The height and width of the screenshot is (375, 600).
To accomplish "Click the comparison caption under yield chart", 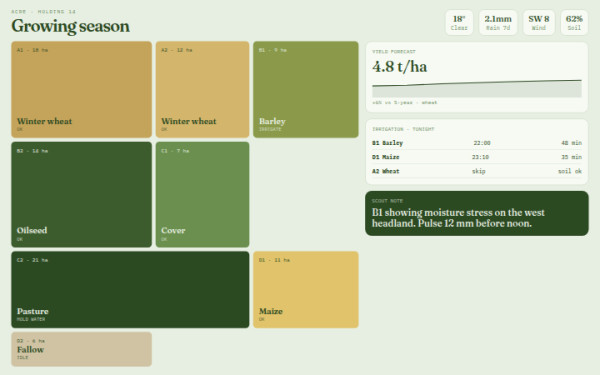I will 404,103.
